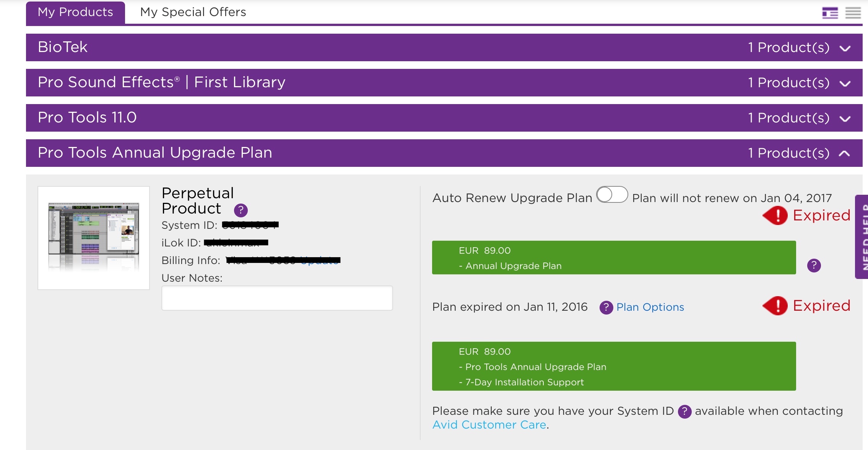
Task: Click EUR 89.00 Annual Upgrade Plan button
Action: click(x=614, y=258)
